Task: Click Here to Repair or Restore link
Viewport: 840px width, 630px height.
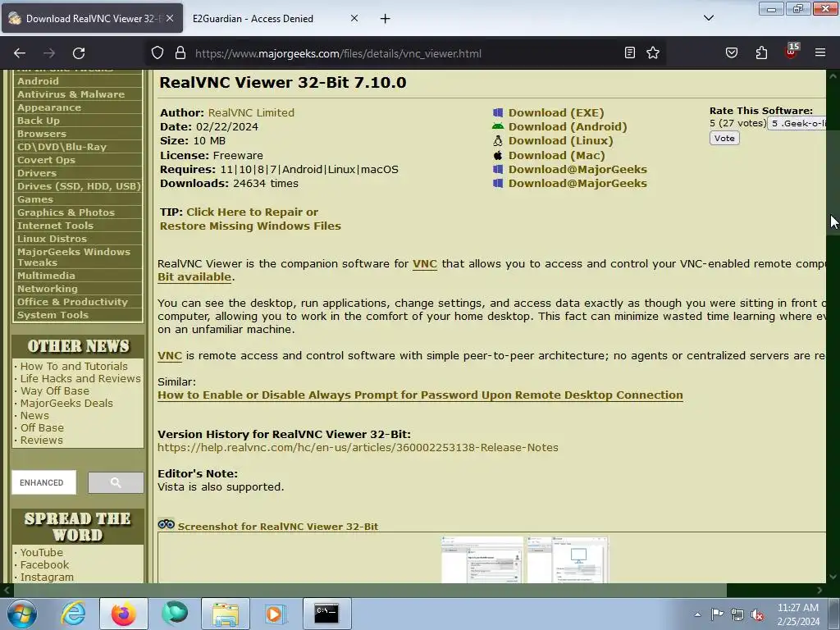Action: (250, 219)
